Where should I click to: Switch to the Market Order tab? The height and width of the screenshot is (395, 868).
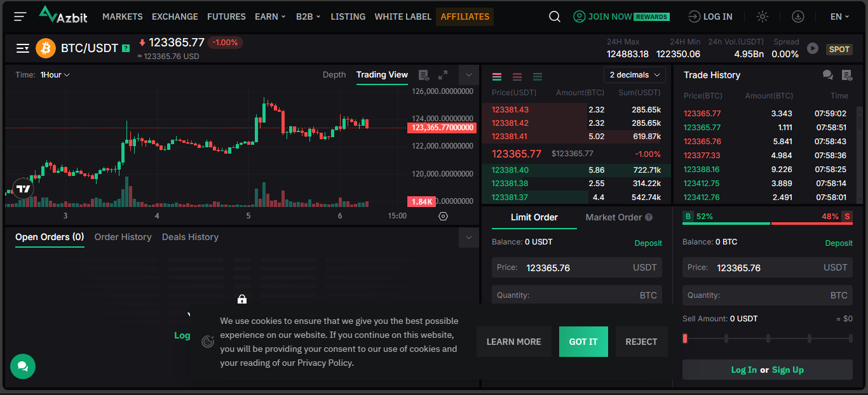[x=618, y=217]
